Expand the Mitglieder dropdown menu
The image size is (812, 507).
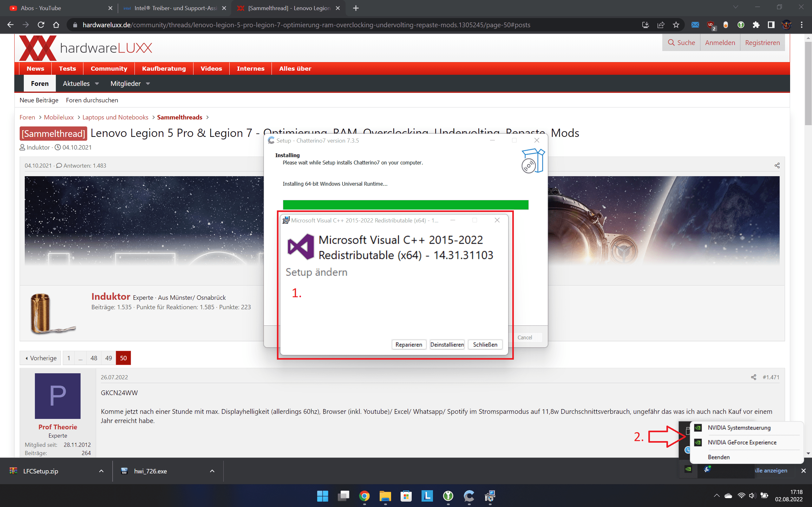click(148, 83)
